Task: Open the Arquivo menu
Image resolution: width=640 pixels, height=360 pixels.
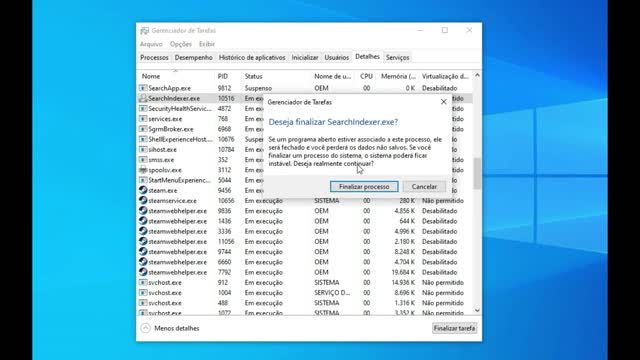Action: pyautogui.click(x=151, y=44)
